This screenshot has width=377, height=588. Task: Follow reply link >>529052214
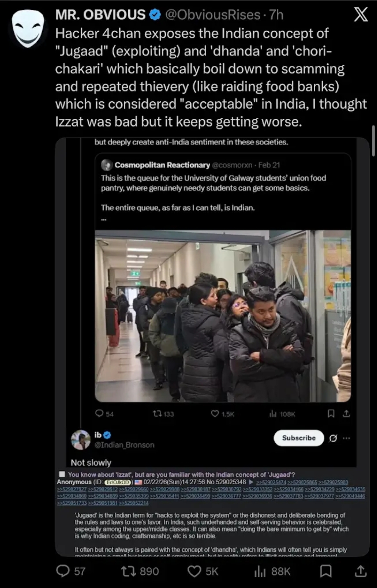[x=134, y=503]
